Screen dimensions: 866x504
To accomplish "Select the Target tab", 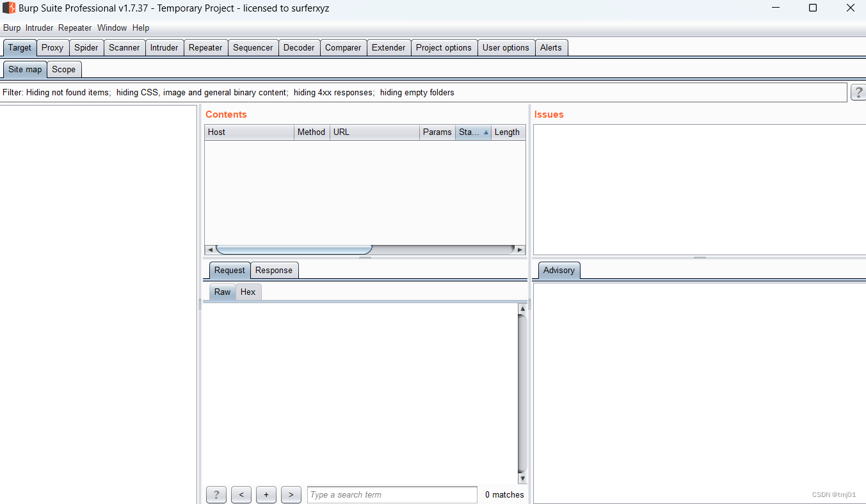I will click(x=20, y=47).
